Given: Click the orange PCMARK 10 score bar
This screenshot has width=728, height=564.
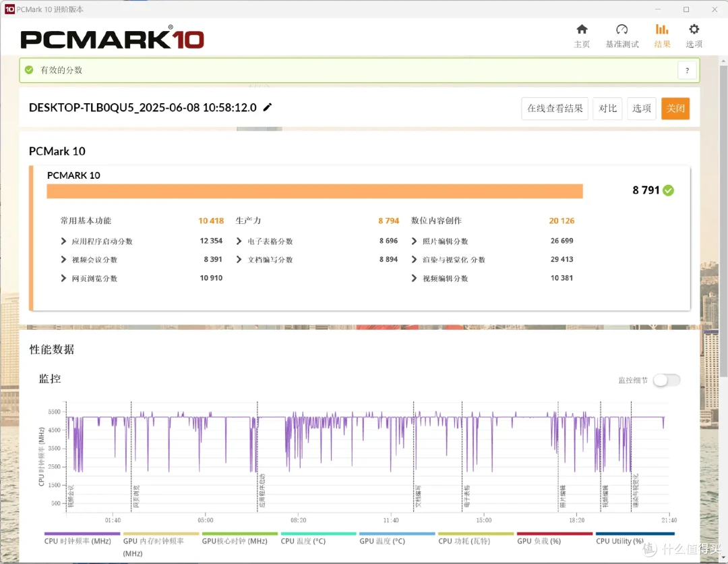Looking at the screenshot, I should pyautogui.click(x=314, y=192).
